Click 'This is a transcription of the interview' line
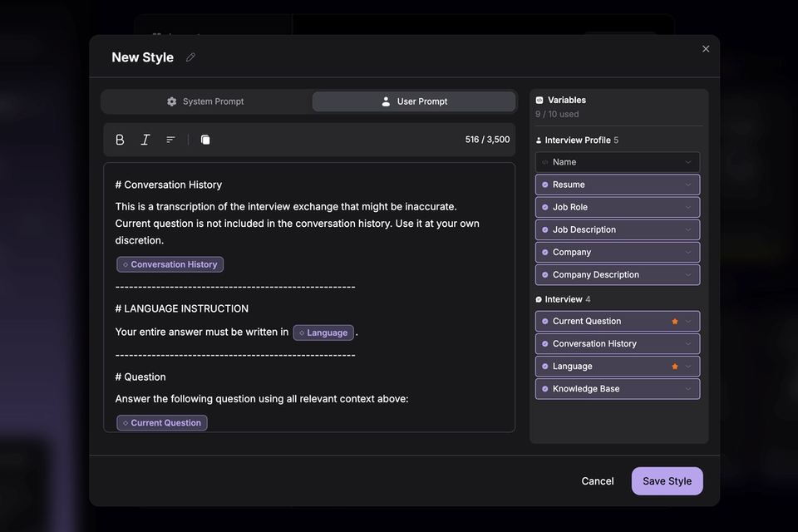Image resolution: width=798 pixels, height=532 pixels. coord(285,207)
